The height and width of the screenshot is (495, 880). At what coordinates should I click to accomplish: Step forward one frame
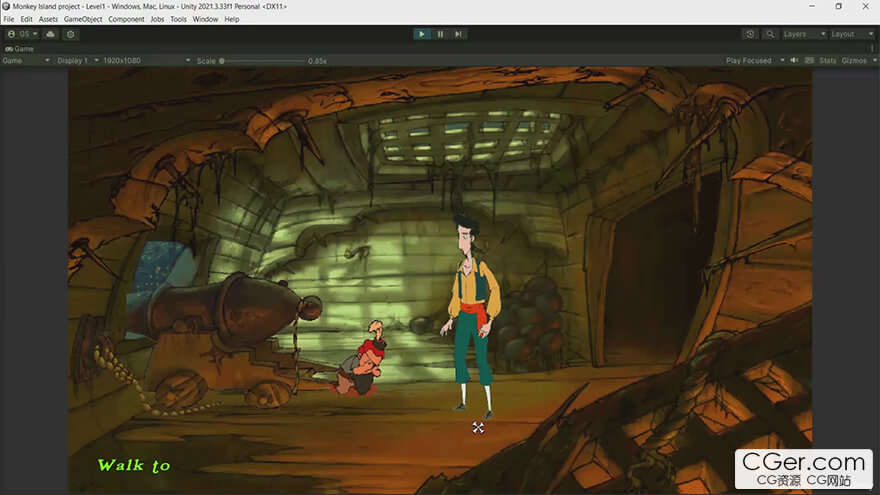pos(459,34)
